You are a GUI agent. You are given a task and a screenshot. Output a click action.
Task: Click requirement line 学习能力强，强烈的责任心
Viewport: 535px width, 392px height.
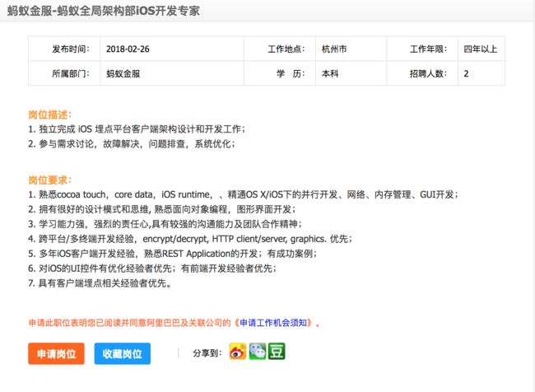[x=165, y=224]
